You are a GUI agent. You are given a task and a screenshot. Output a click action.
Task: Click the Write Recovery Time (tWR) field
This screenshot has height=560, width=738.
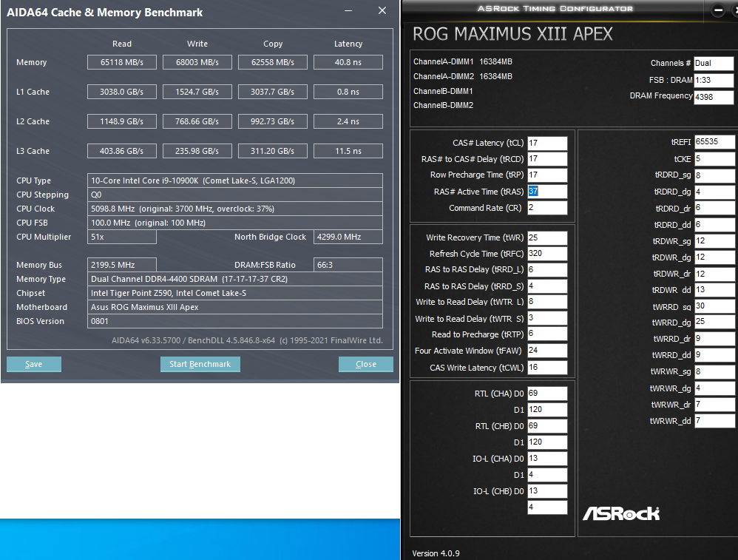pos(547,238)
